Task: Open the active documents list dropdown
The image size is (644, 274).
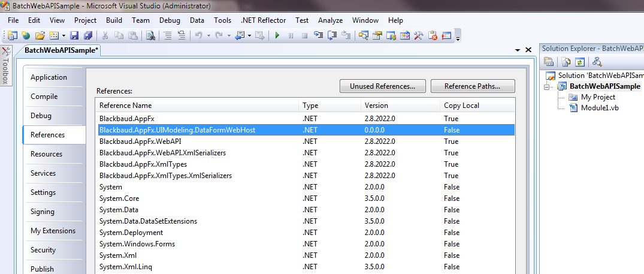Action: click(518, 51)
